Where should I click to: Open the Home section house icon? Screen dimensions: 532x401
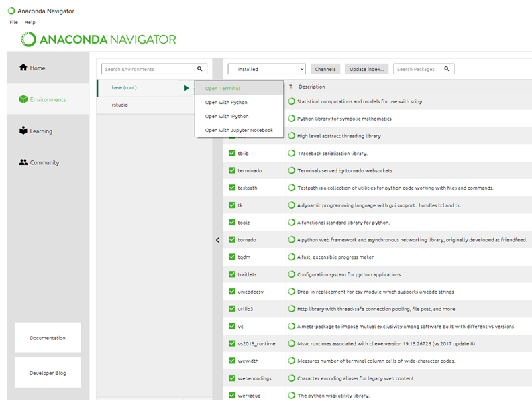pyautogui.click(x=23, y=68)
